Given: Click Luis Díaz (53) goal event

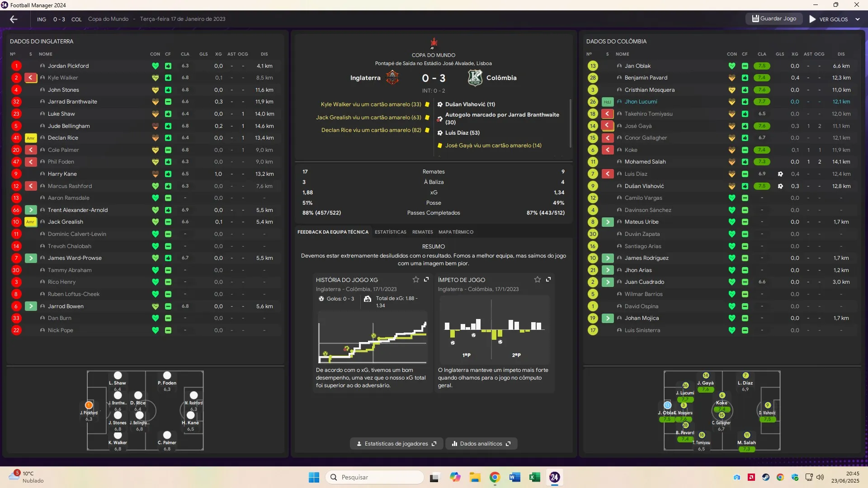Looking at the screenshot, I should click(462, 133).
